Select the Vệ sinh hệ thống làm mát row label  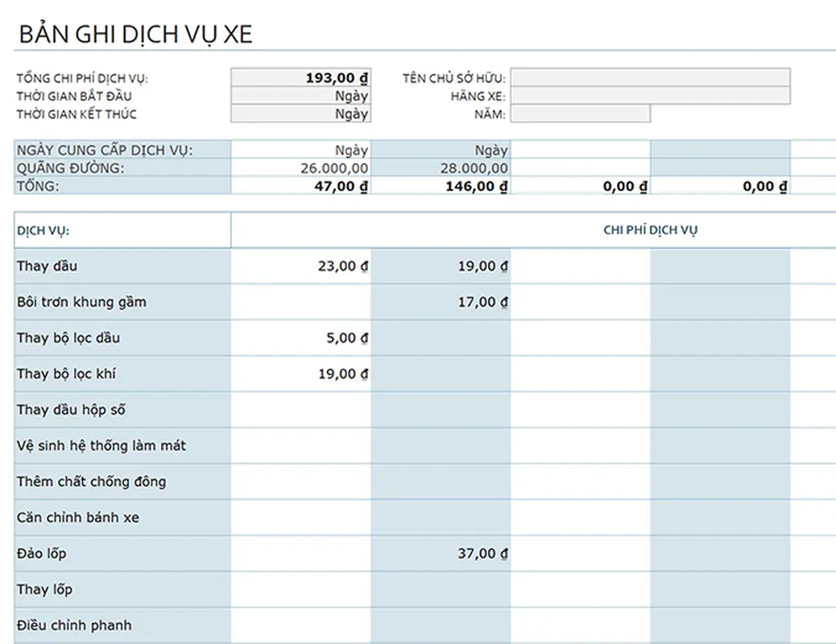point(101,446)
